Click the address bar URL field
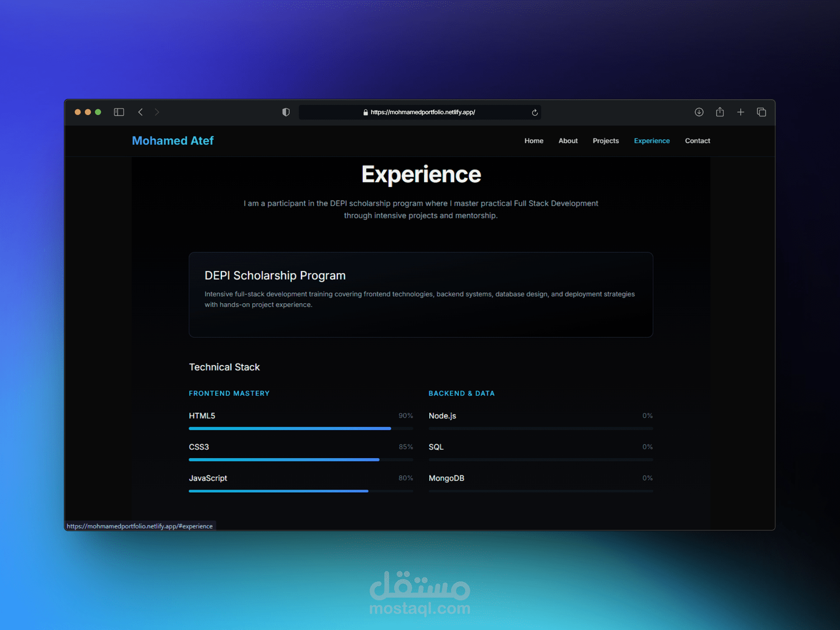 [x=422, y=112]
